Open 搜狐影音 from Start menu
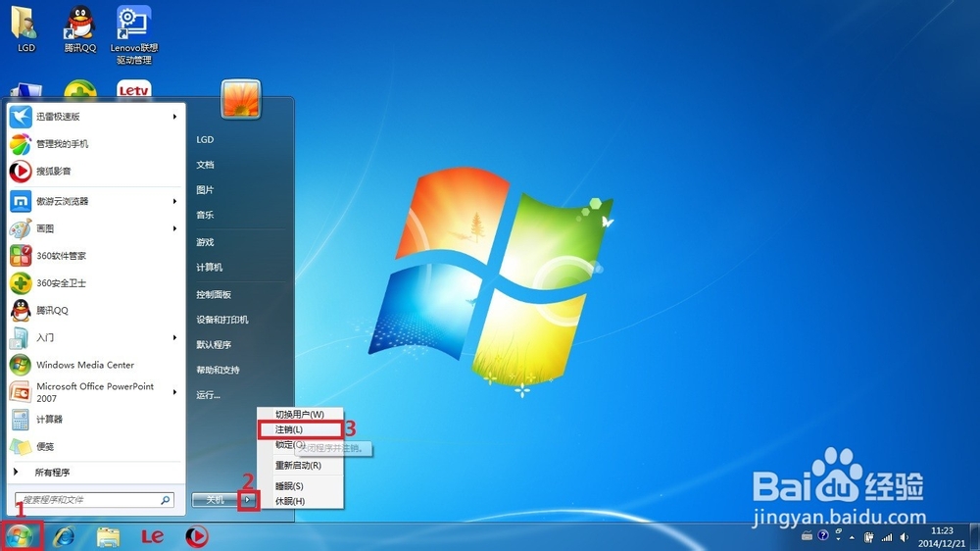Screen dimensions: 980x551 [96, 171]
